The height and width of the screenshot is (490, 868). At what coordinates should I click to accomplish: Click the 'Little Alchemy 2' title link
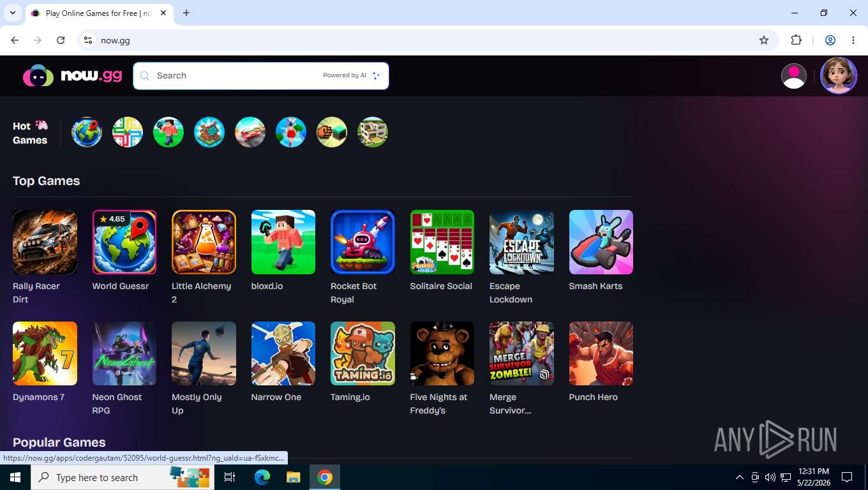(201, 292)
